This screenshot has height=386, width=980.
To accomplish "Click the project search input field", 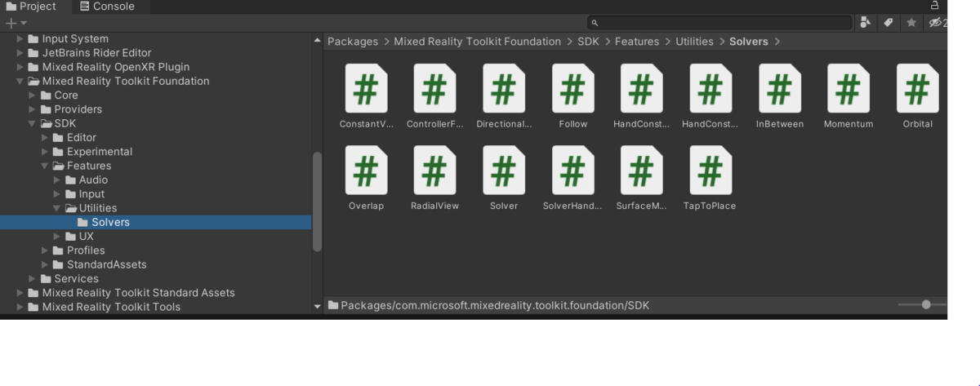I will point(719,23).
